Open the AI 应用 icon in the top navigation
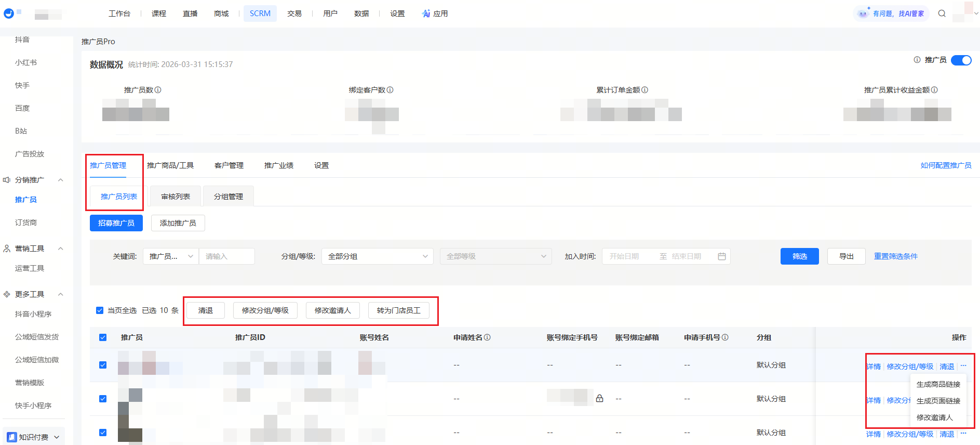Image resolution: width=980 pixels, height=445 pixels. coord(426,14)
